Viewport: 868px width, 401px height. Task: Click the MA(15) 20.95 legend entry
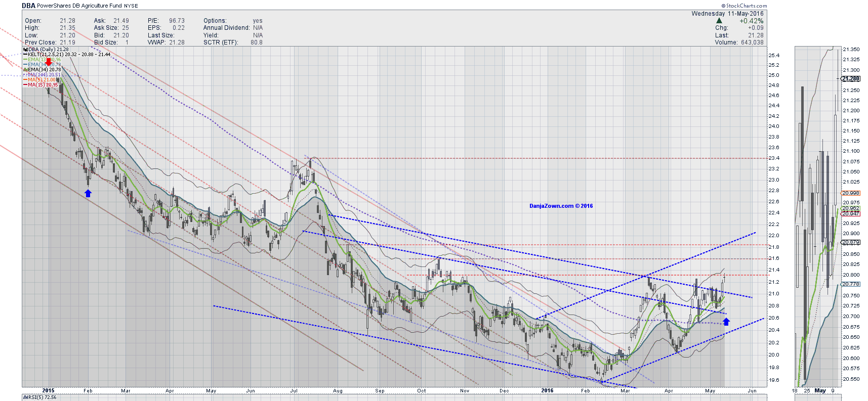[43, 85]
